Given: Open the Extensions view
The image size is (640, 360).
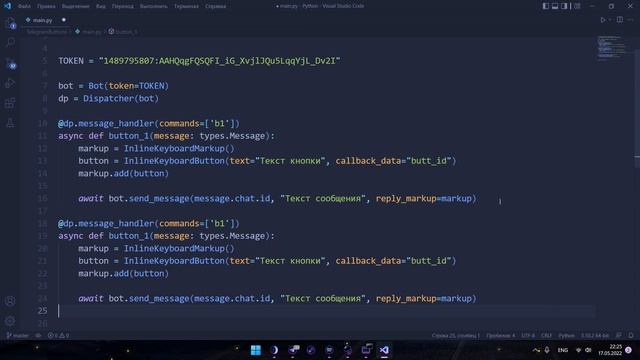Looking at the screenshot, I should 10,103.
